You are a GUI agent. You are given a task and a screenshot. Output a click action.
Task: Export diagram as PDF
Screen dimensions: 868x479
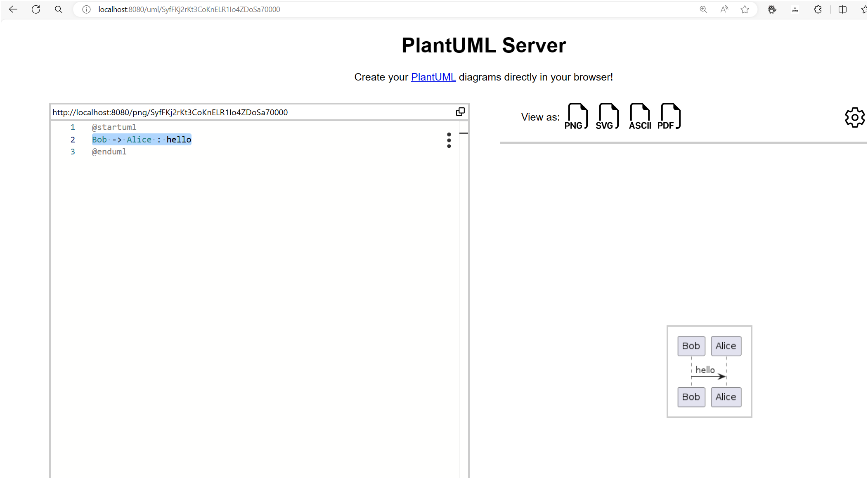click(x=669, y=117)
